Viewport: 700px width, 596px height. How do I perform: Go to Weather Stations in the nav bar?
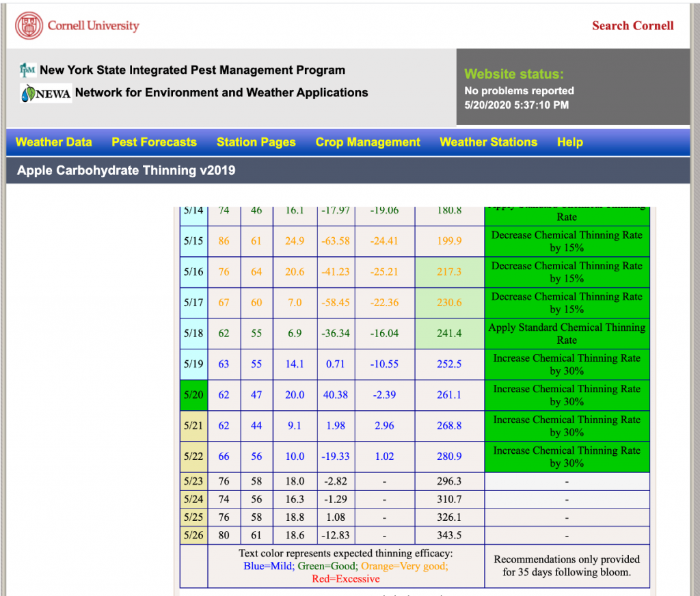pos(488,142)
